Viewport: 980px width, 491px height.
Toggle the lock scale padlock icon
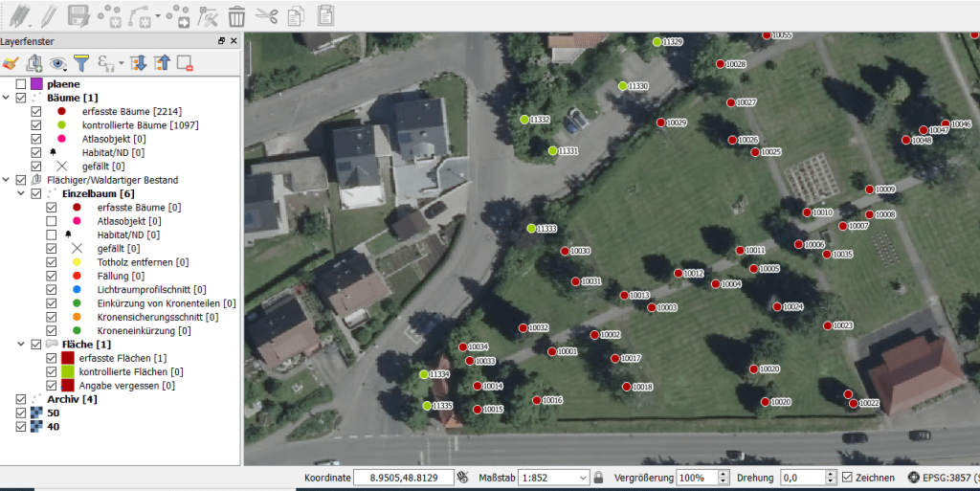click(x=598, y=478)
